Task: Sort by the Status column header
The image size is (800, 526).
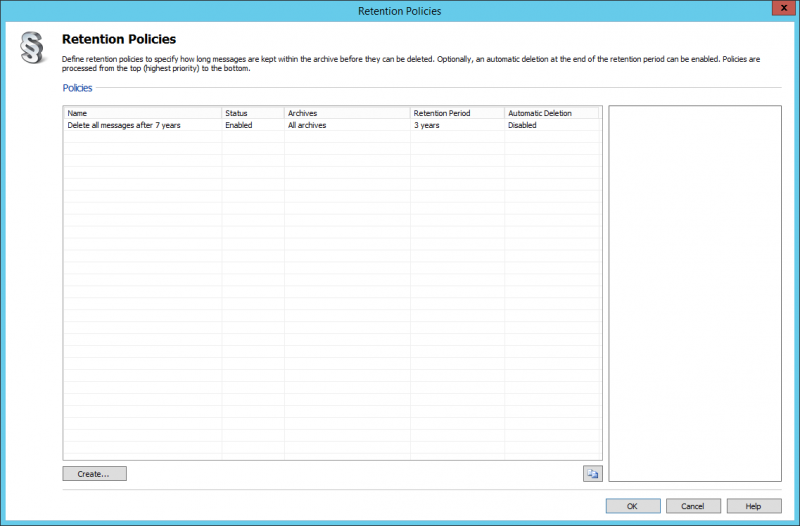Action: [x=253, y=113]
